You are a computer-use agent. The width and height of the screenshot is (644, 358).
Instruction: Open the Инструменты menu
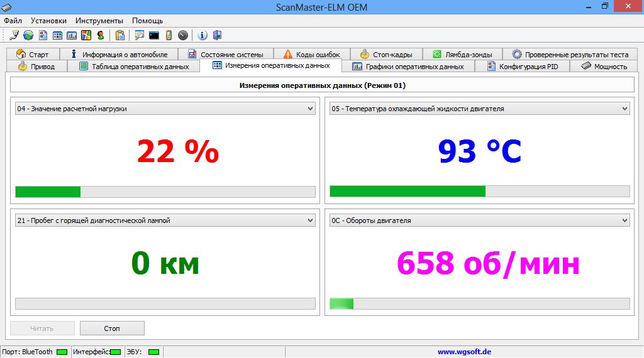99,21
